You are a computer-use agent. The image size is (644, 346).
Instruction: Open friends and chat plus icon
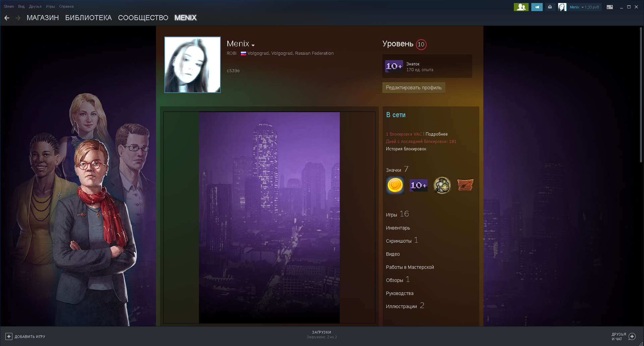632,336
